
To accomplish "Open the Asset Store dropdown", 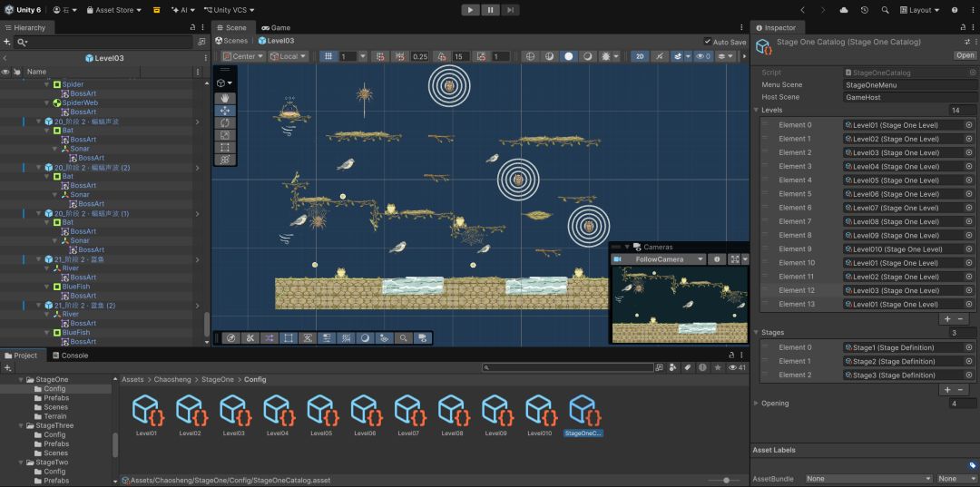I will [113, 10].
